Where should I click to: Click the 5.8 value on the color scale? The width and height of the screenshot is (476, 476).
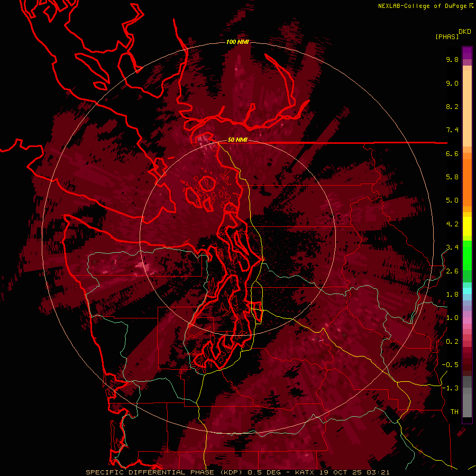(452, 177)
